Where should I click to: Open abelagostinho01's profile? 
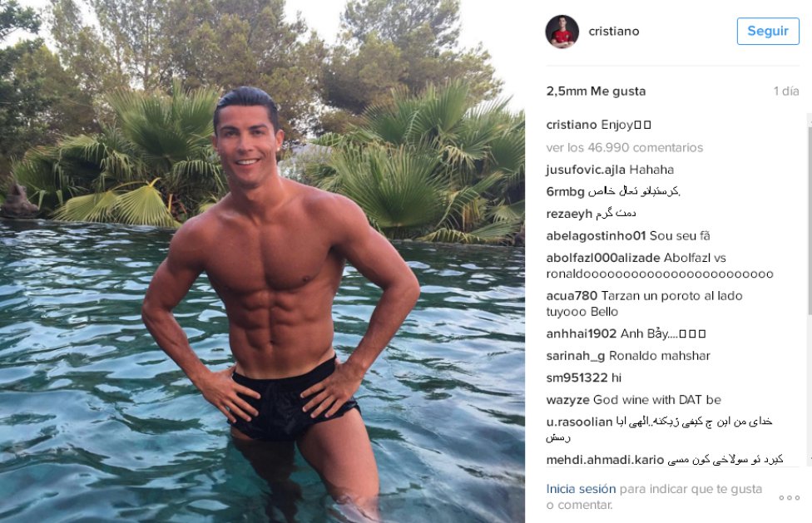pyautogui.click(x=596, y=236)
